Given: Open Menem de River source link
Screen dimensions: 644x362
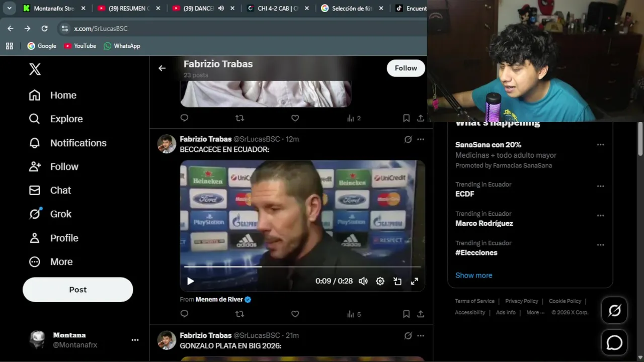Looking at the screenshot, I should coord(219,299).
